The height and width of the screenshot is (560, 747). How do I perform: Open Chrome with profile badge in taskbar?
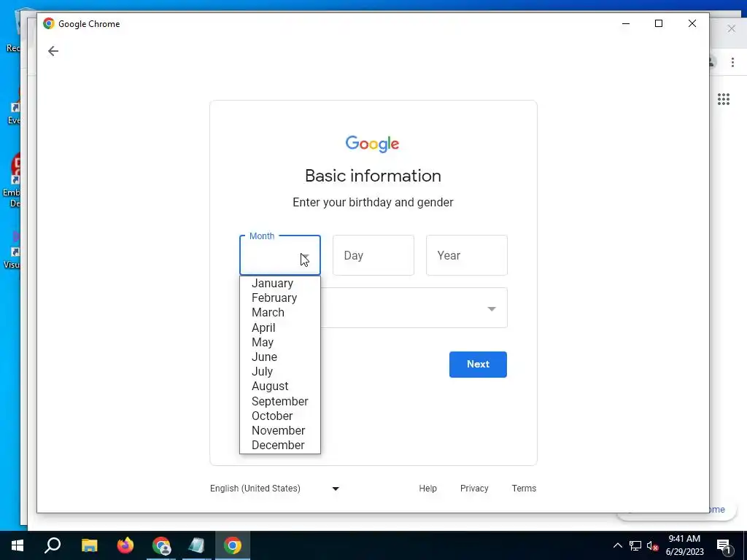point(161,545)
